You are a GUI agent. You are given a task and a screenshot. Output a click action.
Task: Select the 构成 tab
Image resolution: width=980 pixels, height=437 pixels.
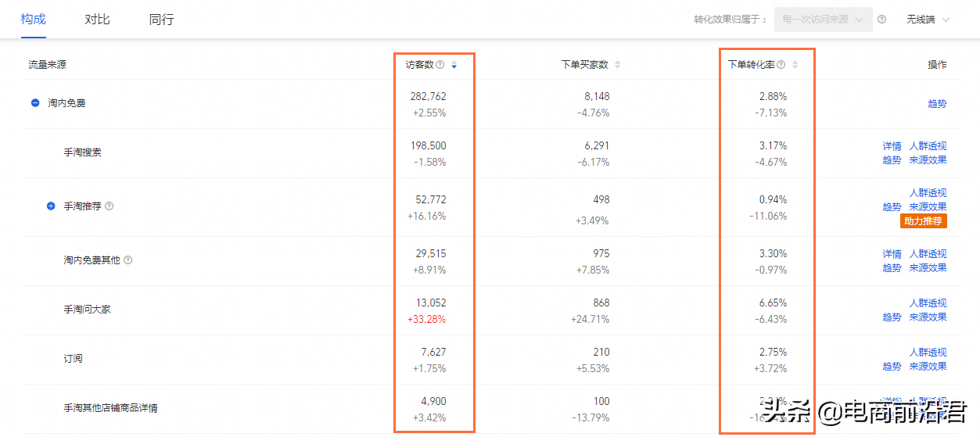pos(34,19)
